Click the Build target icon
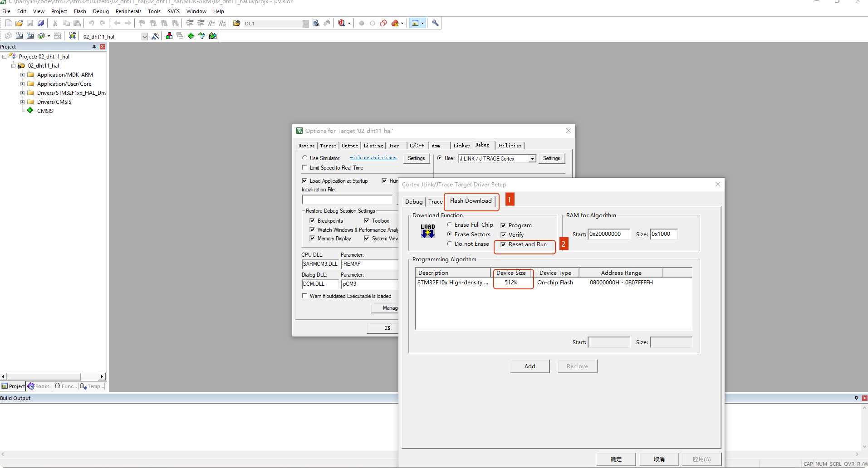This screenshot has width=868, height=468. pyautogui.click(x=19, y=36)
